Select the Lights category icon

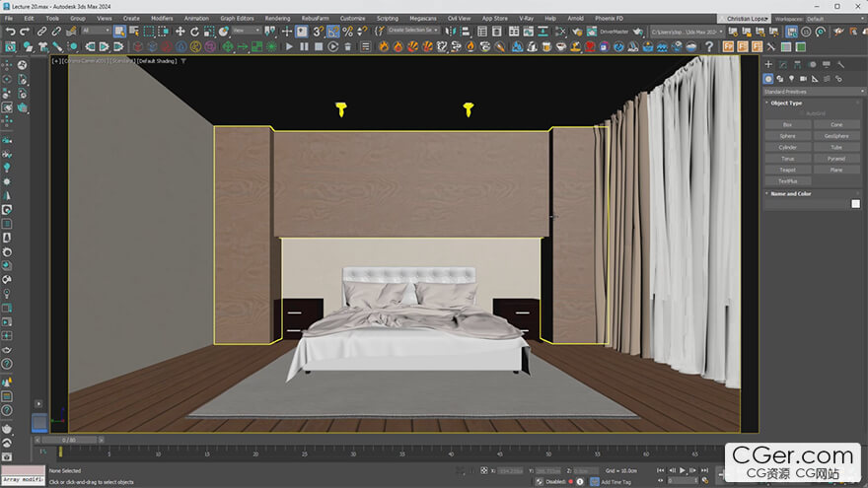coord(792,79)
